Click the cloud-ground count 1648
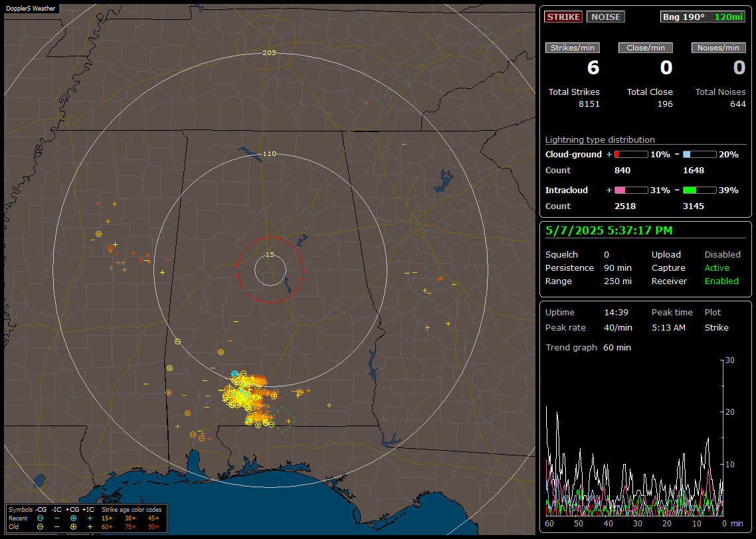This screenshot has height=539, width=756. (x=694, y=171)
